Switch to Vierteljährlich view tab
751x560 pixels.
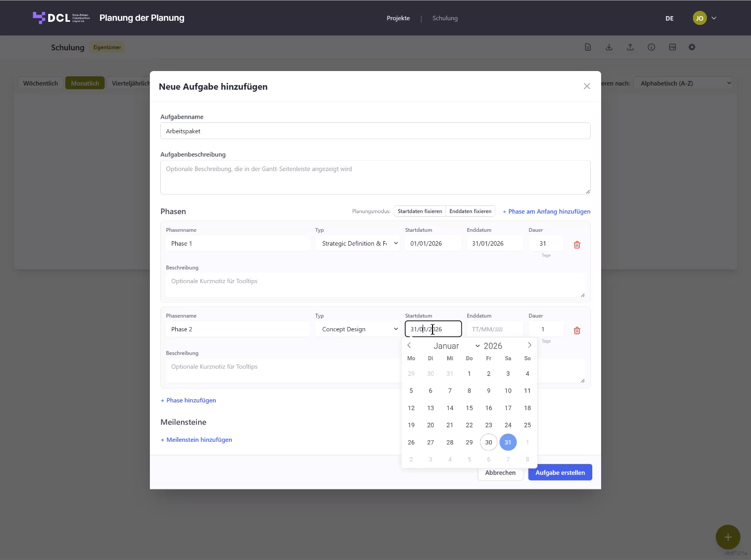[x=129, y=83]
